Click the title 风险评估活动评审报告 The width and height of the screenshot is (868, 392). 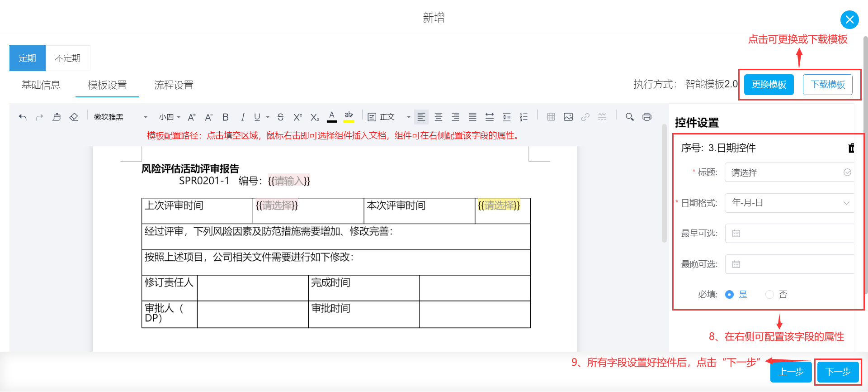pos(190,169)
